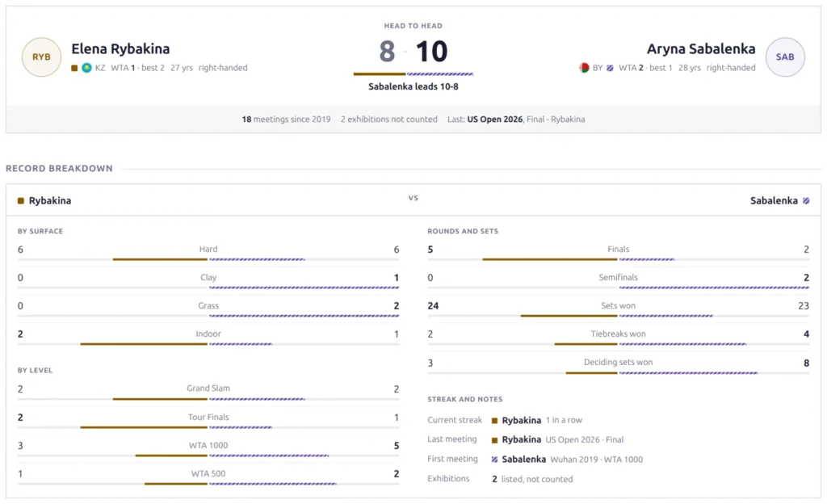Click the striped square after Sabalenka under Record Breakdown
Image resolution: width=827 pixels, height=504 pixels.
point(806,201)
